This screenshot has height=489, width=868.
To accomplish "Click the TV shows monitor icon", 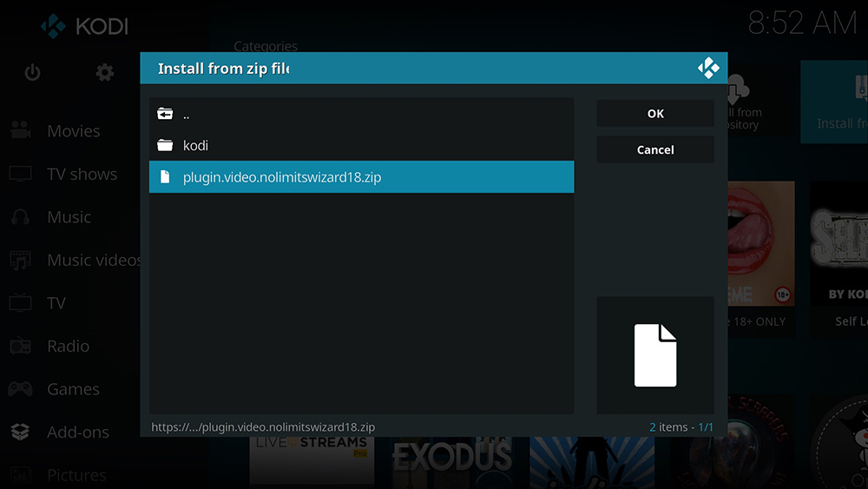I will click(21, 174).
